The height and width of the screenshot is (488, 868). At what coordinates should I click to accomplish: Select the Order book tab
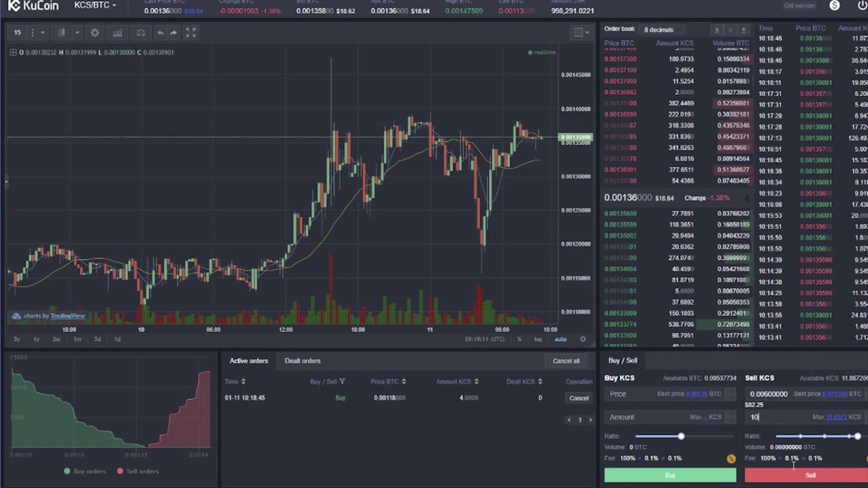[x=619, y=29]
